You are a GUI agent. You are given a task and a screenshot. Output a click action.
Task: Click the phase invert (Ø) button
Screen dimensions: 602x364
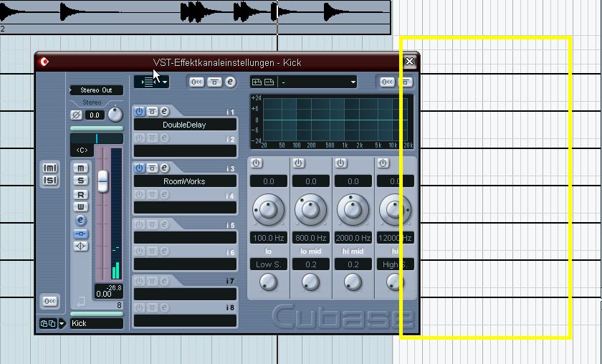click(x=77, y=115)
